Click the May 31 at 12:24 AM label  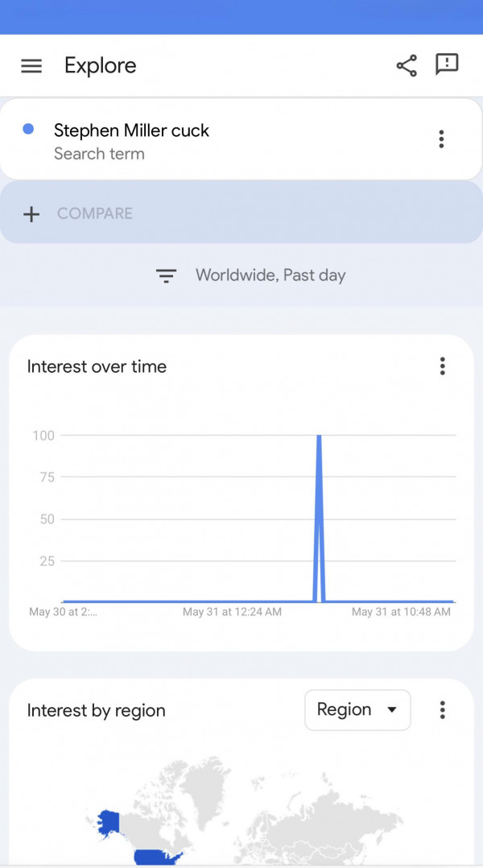coord(232,612)
